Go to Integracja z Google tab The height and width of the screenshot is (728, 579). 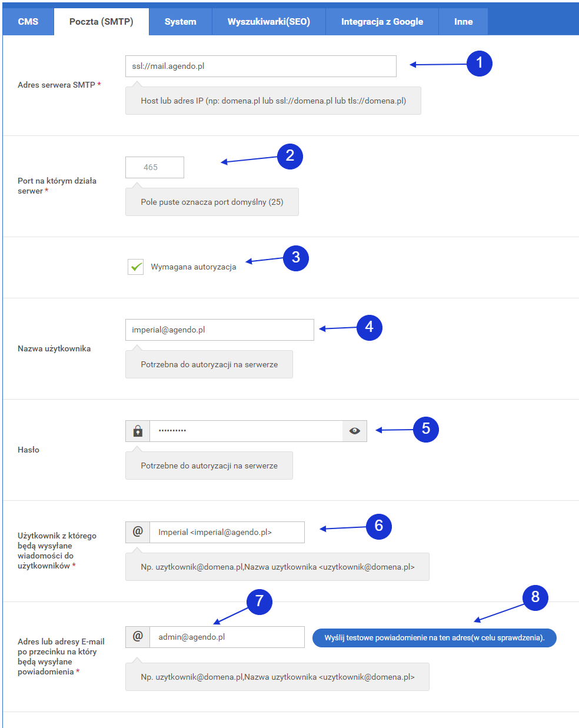point(382,22)
